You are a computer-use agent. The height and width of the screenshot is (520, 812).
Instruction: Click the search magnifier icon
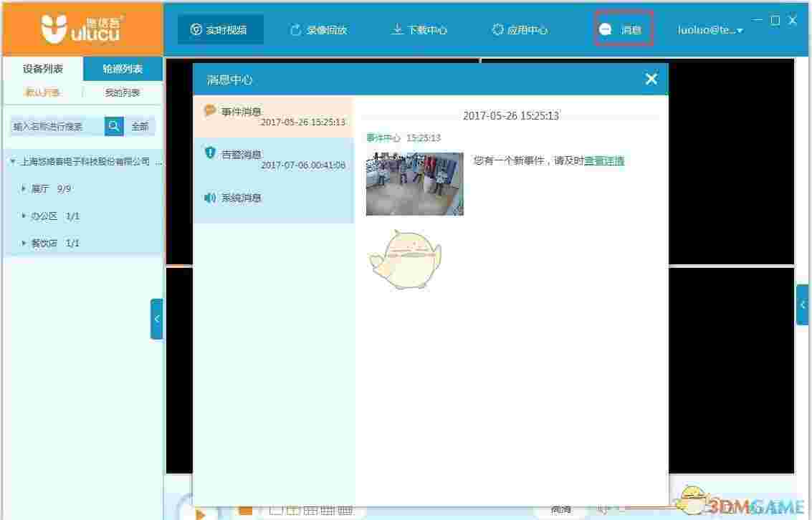pos(114,126)
